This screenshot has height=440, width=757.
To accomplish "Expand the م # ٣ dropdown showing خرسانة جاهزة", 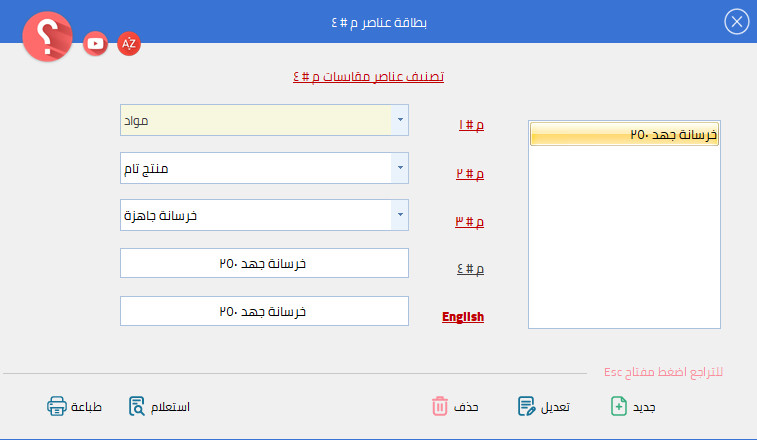I will pyautogui.click(x=400, y=215).
